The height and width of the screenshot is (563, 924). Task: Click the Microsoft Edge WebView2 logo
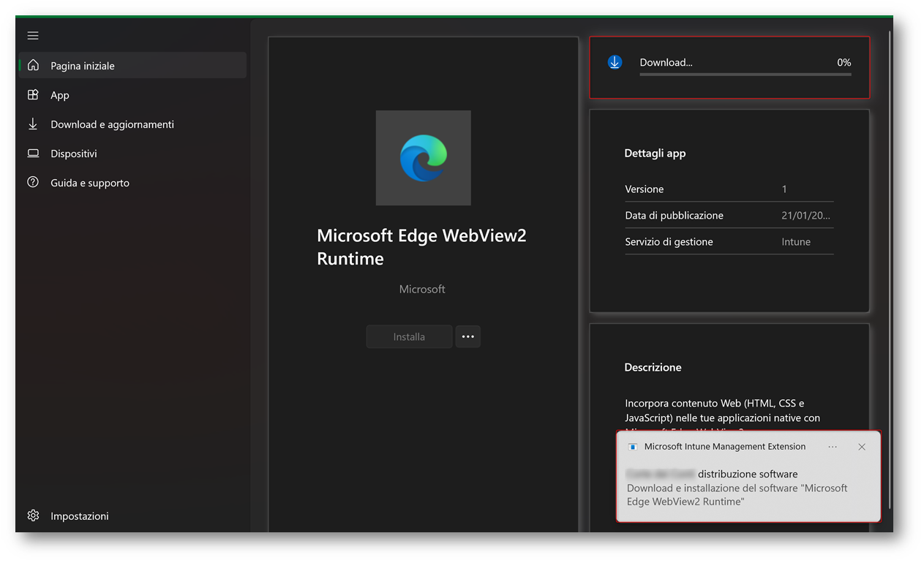click(x=423, y=158)
